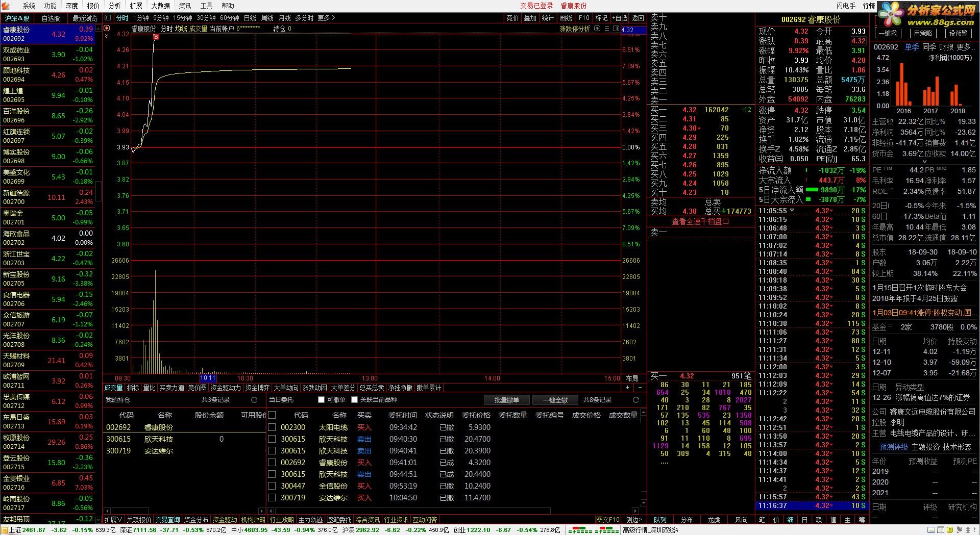
Task: Click the 批量撤单 button
Action: 507,400
